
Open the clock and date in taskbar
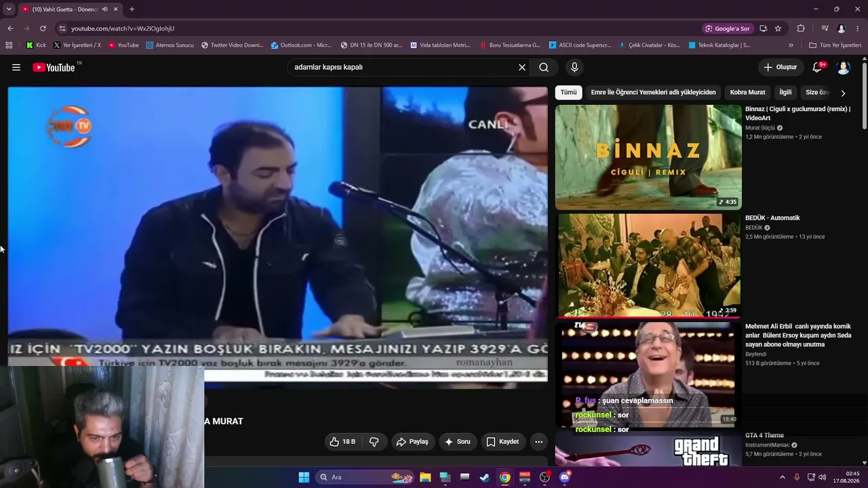pyautogui.click(x=848, y=477)
